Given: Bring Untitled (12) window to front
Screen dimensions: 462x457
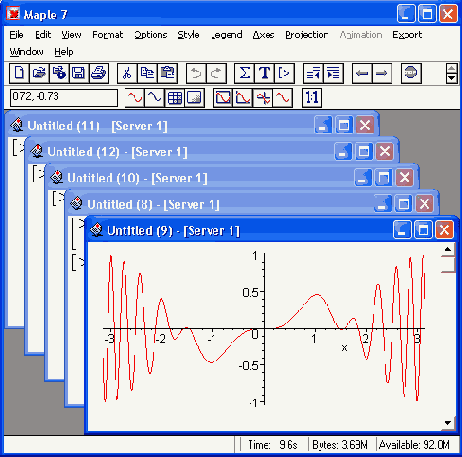Looking at the screenshot, I should coord(117,152).
